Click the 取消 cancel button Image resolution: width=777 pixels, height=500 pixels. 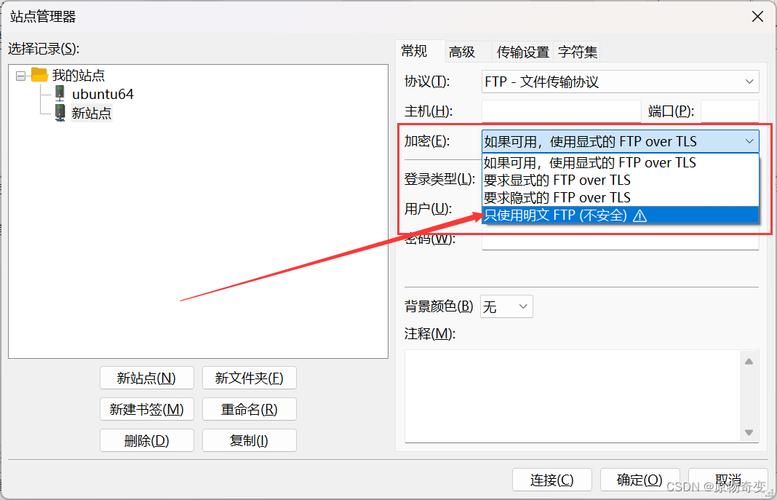coord(728,480)
